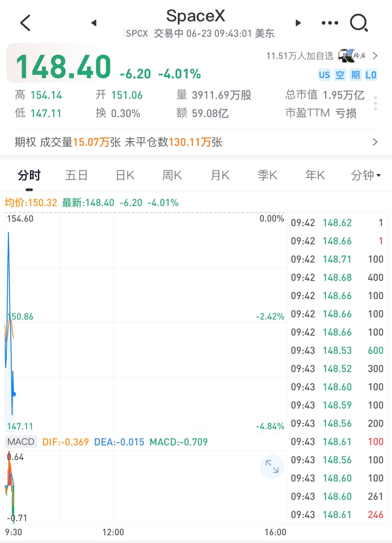
Task: Open the 分钟 interval dropdown
Action: tap(366, 175)
